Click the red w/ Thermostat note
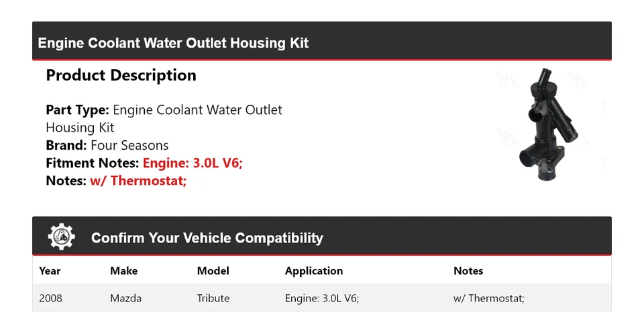Screen dimensions: 644x333 click(138, 181)
